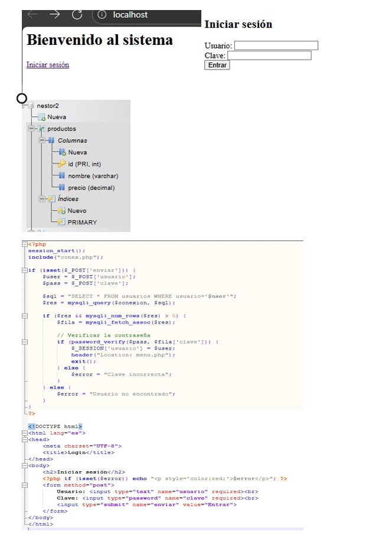Click the column icon beside nombre (varchar)
The width and height of the screenshot is (392, 542).
(62, 176)
